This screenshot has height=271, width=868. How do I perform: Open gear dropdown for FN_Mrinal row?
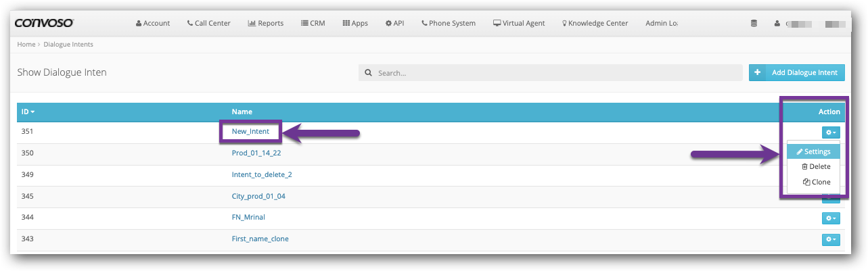coord(831,218)
